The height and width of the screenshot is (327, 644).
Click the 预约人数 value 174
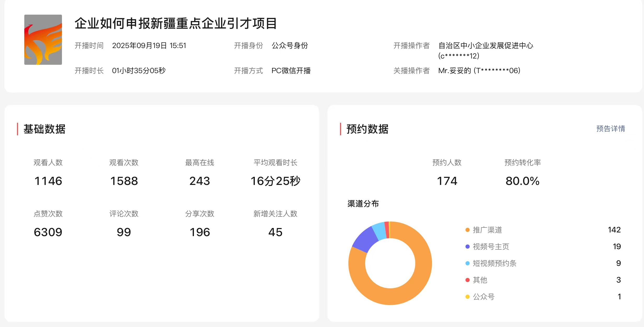coord(447,181)
